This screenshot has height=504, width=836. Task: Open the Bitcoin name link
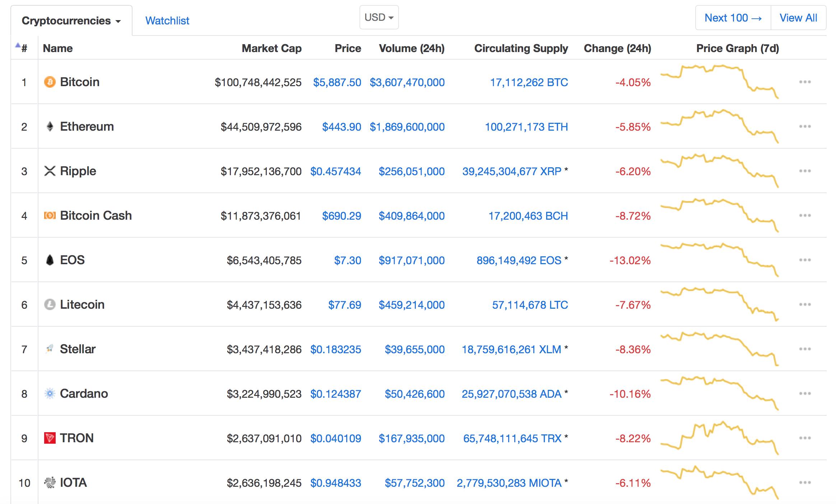[80, 82]
